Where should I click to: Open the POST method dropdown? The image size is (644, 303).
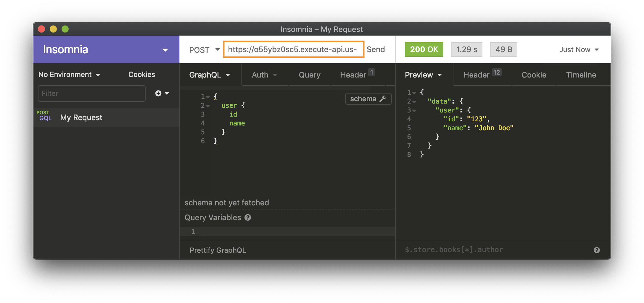coord(204,50)
